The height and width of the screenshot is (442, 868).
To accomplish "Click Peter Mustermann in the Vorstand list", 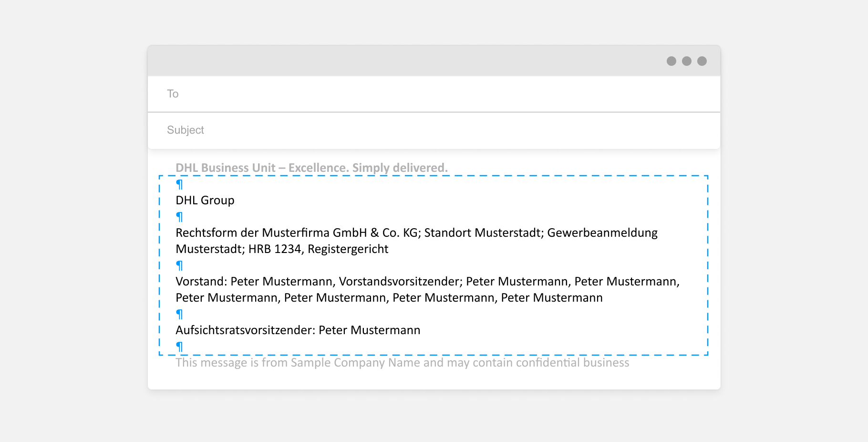I will tap(281, 282).
